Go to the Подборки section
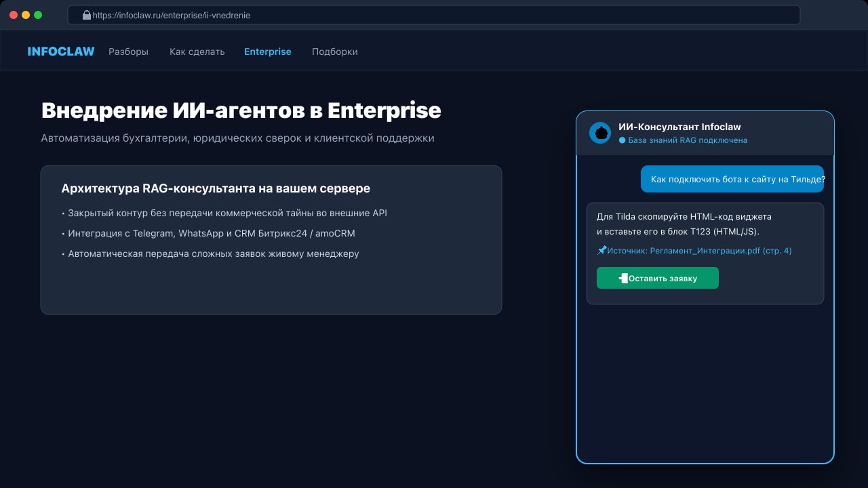The width and height of the screenshot is (868, 488). tap(334, 52)
